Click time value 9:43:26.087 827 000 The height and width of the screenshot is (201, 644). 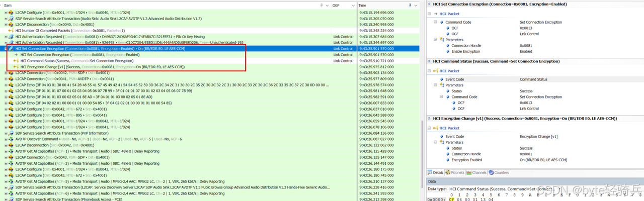[376, 139]
